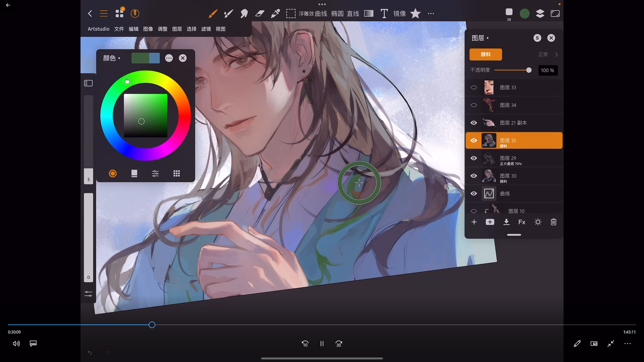Screen dimensions: 644x362
Task: Open grid swatches tab in color panel
Action: point(176,173)
